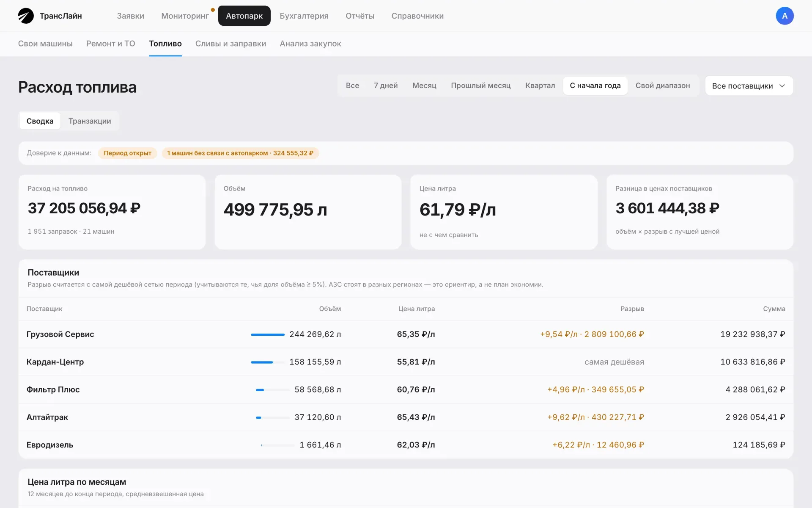Go to Сливы и заправки subtab
Screen dimensions: 812x508
[230, 44]
